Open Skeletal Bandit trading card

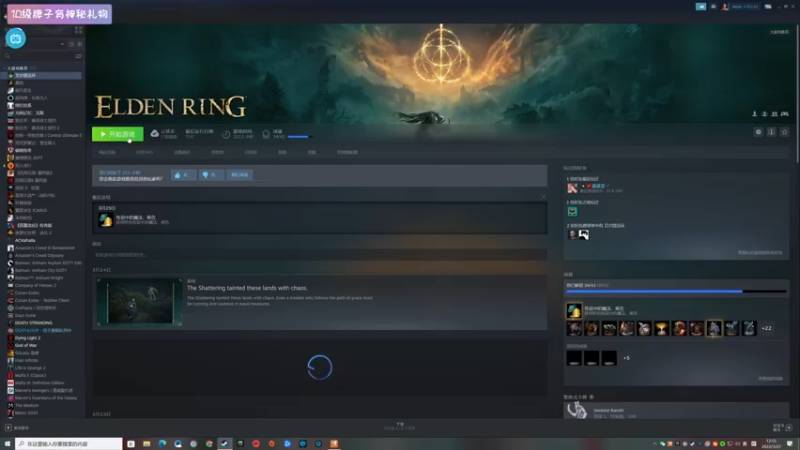pos(676,410)
